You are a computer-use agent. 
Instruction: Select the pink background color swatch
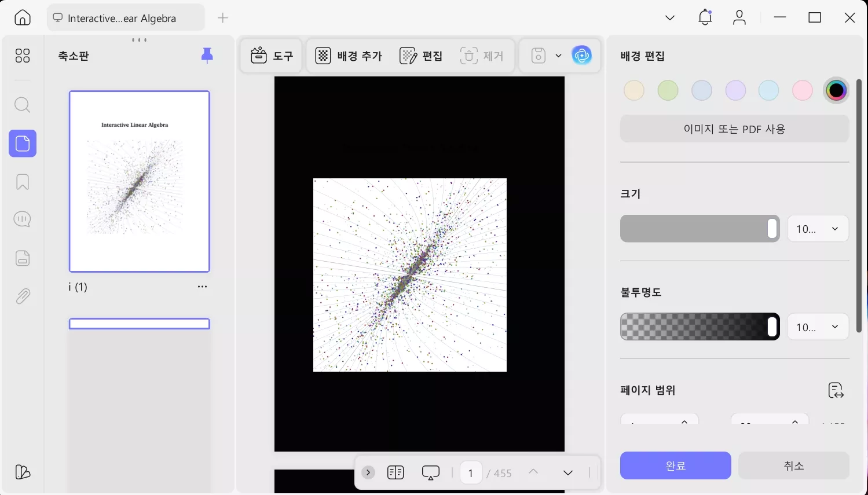802,90
